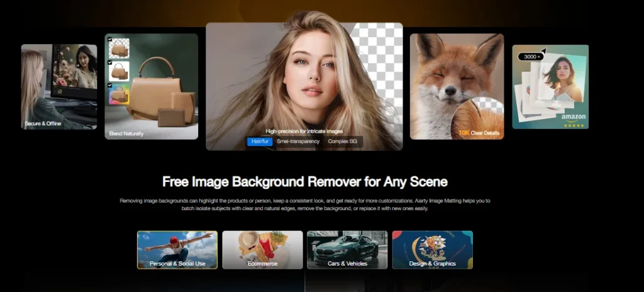This screenshot has height=292, width=644.
Task: Open the Cars & Vehicles scene card
Action: (x=347, y=250)
